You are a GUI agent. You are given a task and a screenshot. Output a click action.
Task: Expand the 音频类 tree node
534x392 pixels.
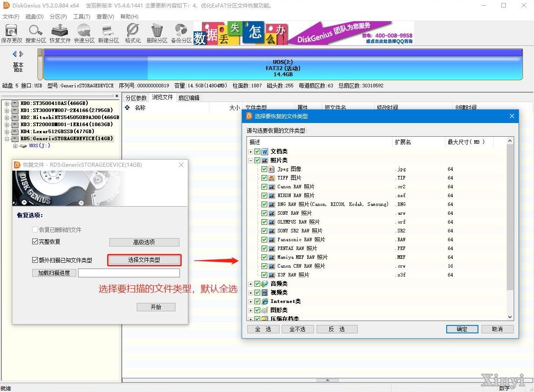click(251, 284)
